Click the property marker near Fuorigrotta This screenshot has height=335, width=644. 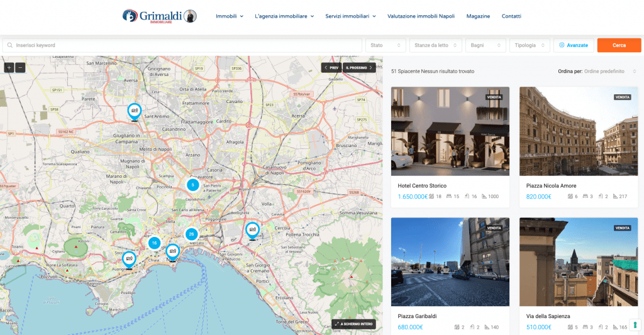129,260
